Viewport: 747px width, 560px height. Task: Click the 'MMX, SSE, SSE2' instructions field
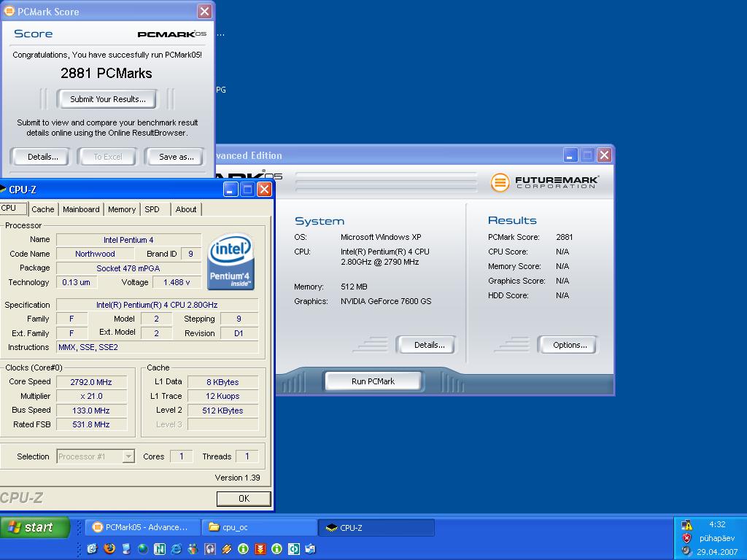click(x=158, y=347)
